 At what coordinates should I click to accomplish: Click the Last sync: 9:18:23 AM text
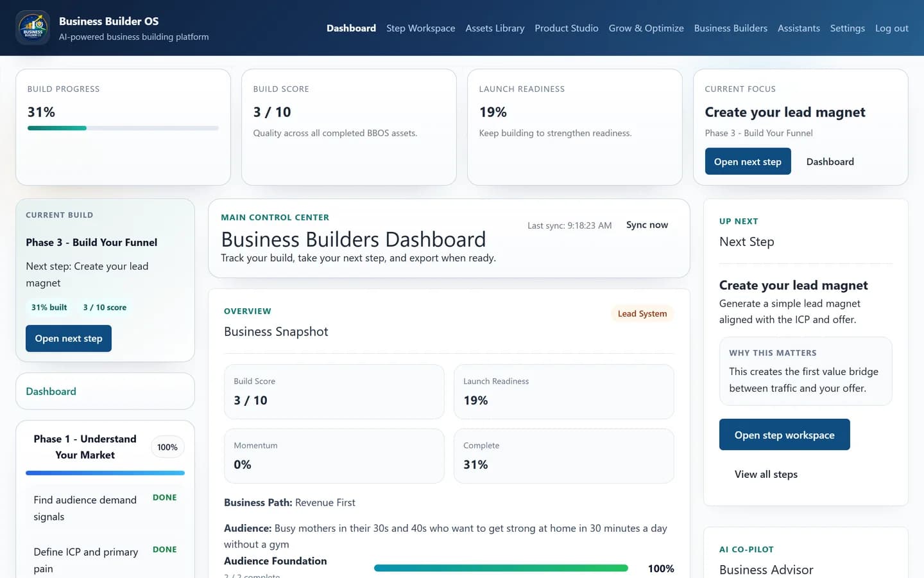pos(569,225)
